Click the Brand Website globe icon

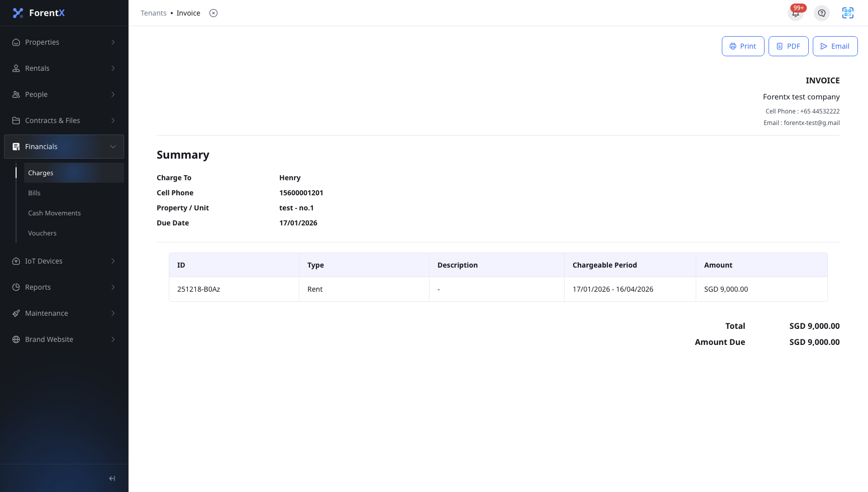(16, 339)
